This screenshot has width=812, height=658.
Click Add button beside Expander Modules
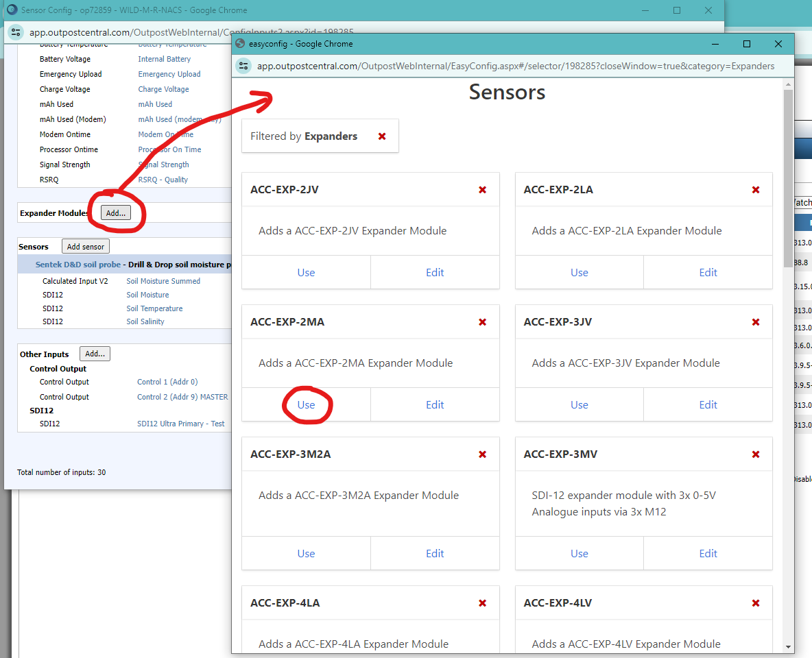point(115,213)
